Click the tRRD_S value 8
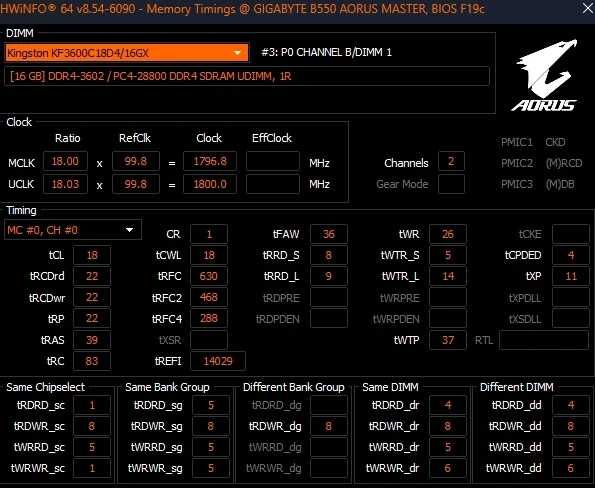Viewport: 595px width, 488px height. (x=329, y=255)
